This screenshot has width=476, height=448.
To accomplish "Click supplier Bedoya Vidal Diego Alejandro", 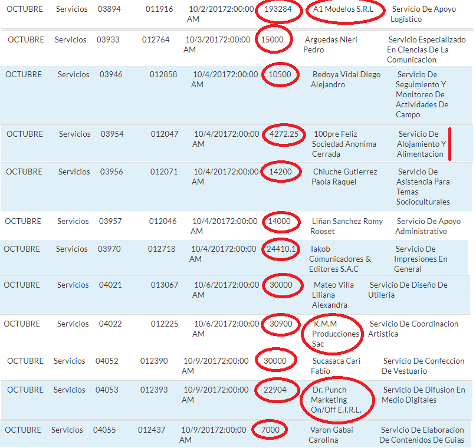I will pos(346,80).
